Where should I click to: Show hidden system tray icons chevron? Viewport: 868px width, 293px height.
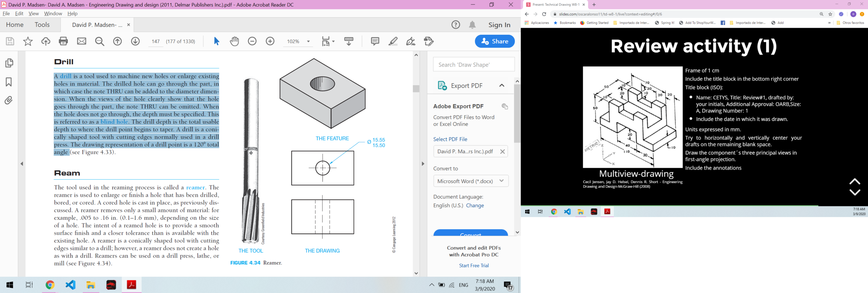(432, 285)
